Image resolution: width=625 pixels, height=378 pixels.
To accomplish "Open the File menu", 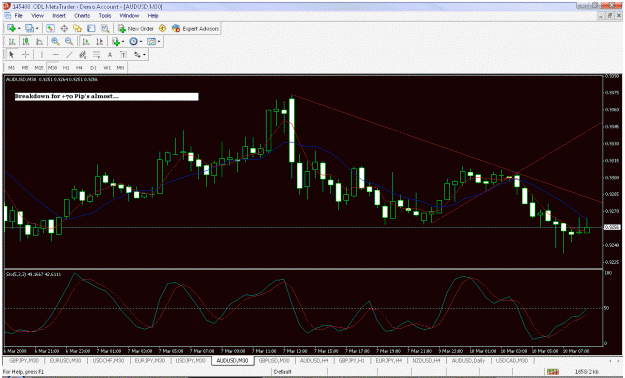I will 18,16.
